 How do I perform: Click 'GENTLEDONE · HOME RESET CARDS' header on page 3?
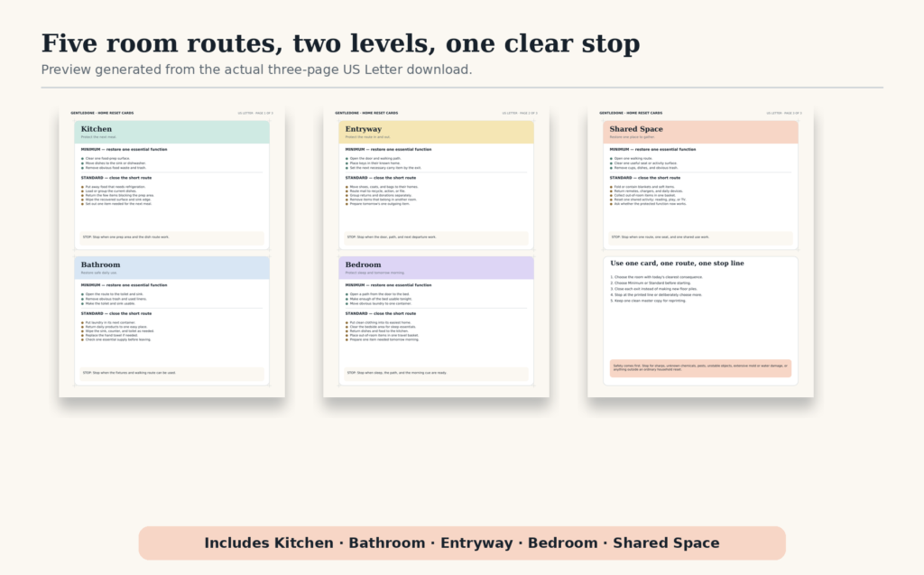tap(631, 113)
